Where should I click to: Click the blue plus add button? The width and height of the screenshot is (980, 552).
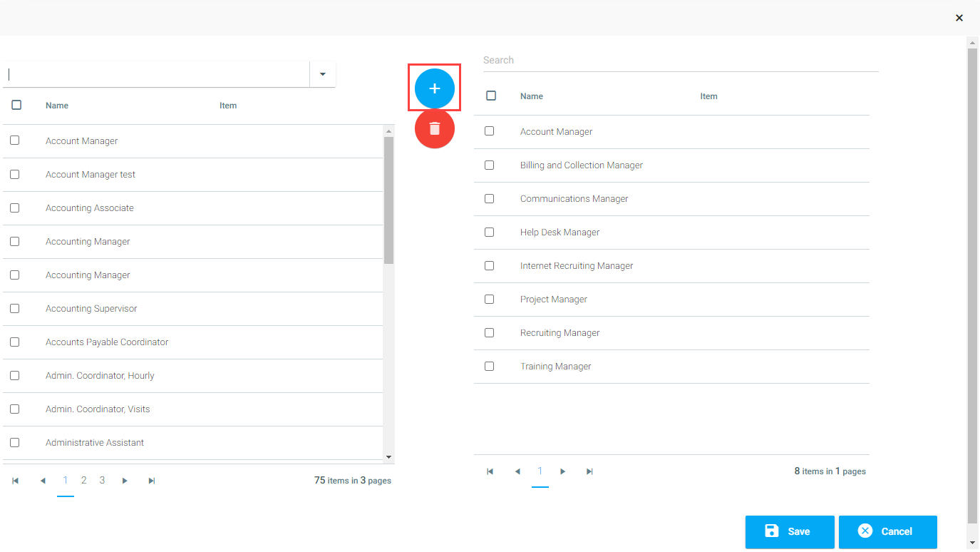[x=435, y=88]
